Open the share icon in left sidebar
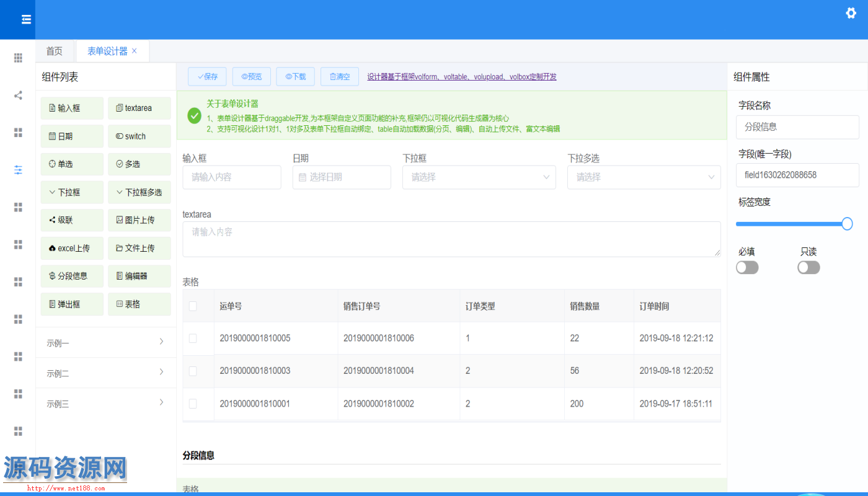 click(18, 95)
